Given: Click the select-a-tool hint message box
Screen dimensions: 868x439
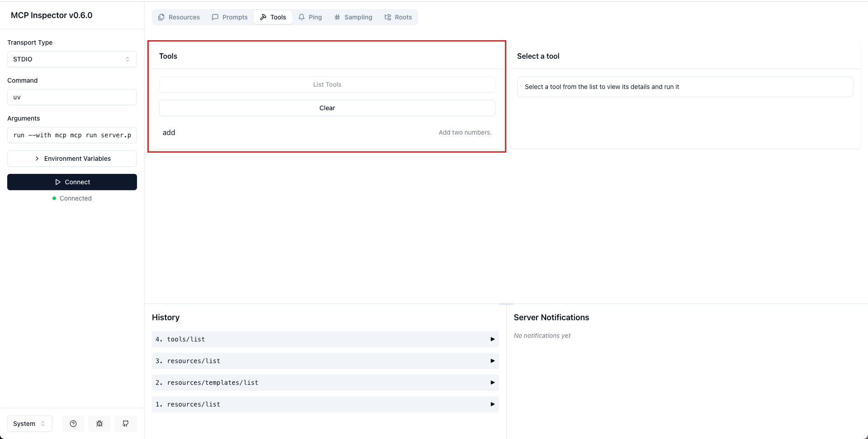Looking at the screenshot, I should (685, 87).
